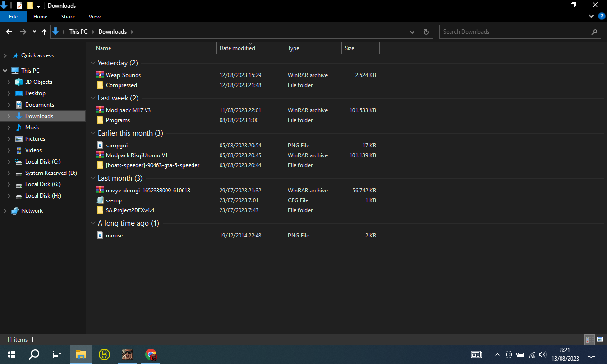Image resolution: width=607 pixels, height=364 pixels.
Task: Click the boats-speeder folder icon
Action: tap(100, 165)
